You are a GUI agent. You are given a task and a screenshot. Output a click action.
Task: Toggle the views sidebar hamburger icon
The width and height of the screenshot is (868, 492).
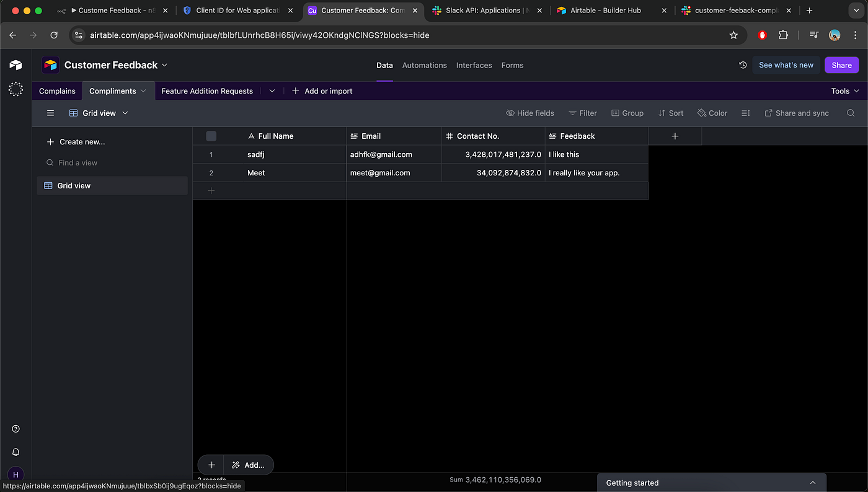[x=51, y=113]
